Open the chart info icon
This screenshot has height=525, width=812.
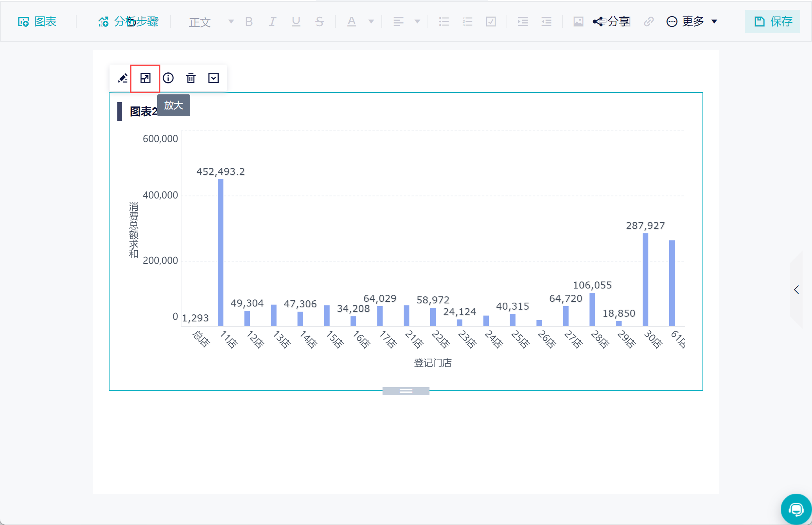click(x=168, y=78)
